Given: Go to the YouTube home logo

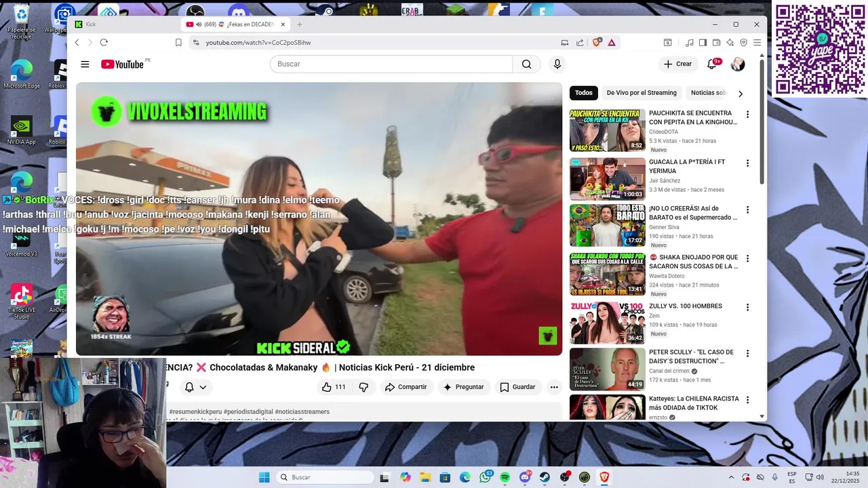Looking at the screenshot, I should pyautogui.click(x=122, y=64).
